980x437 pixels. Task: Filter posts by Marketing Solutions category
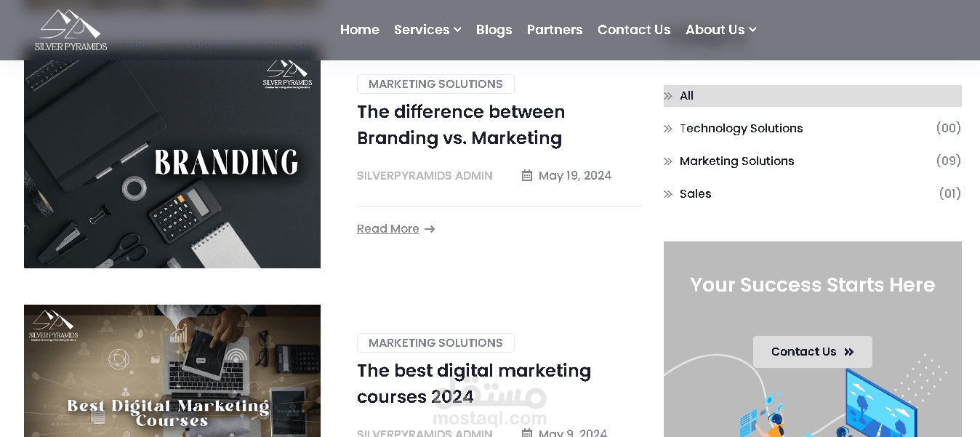(x=736, y=161)
